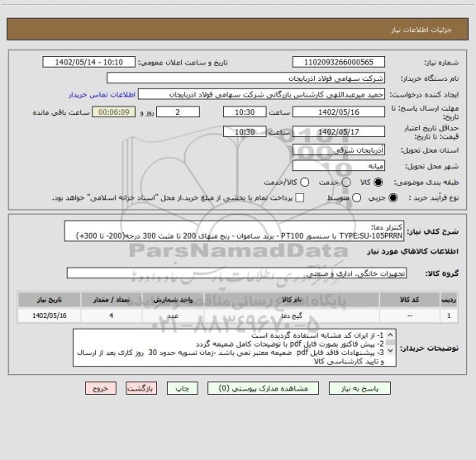The width and height of the screenshot is (476, 460).
Task: Click the واحد شمارش column header
Action: (173, 300)
